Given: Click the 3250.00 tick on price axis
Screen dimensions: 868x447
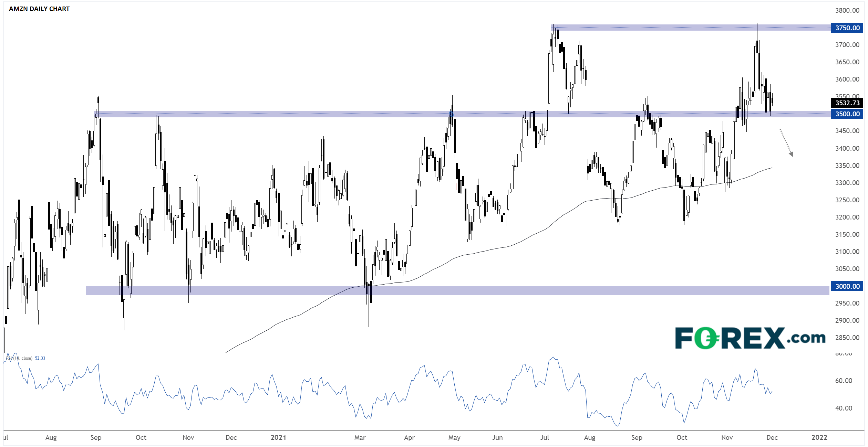Looking at the screenshot, I should click(847, 200).
